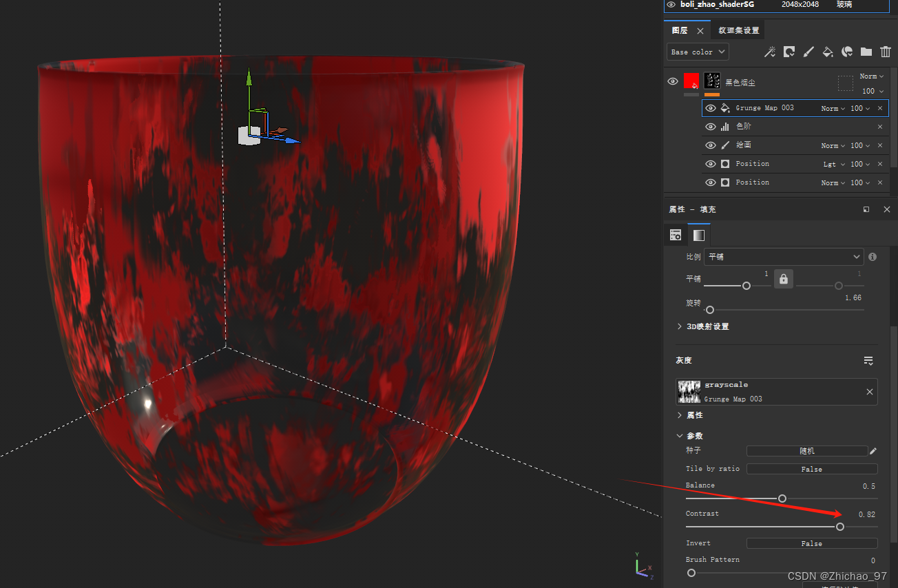Delete selected layer with trash icon
The width and height of the screenshot is (898, 588).
[886, 52]
